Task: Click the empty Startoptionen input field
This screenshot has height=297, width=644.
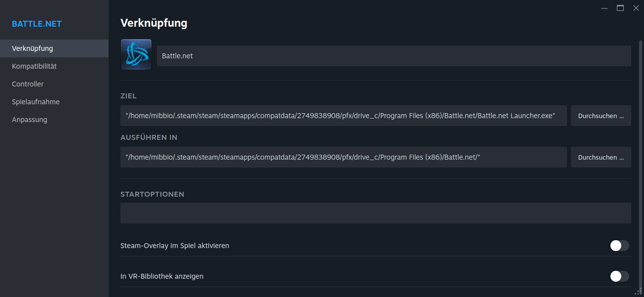Action: tap(375, 213)
